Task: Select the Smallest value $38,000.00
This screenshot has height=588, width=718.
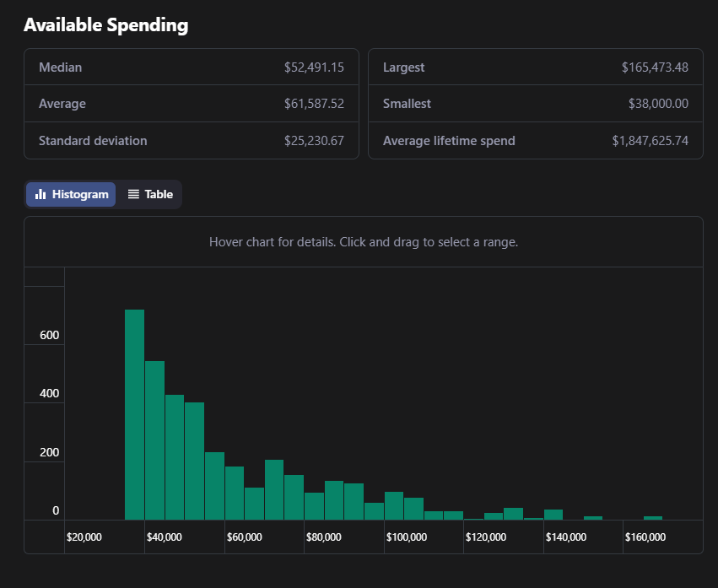Action: coord(658,104)
